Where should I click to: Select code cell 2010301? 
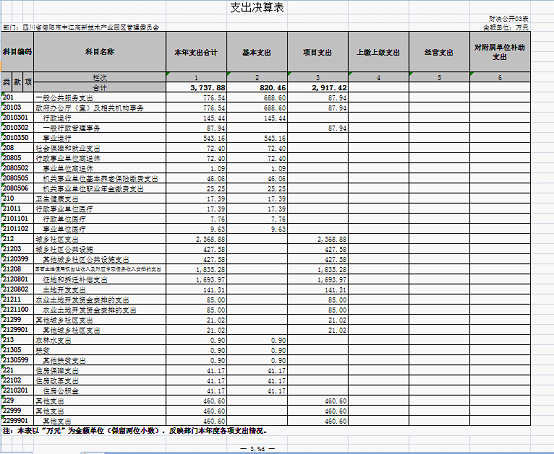coord(17,118)
